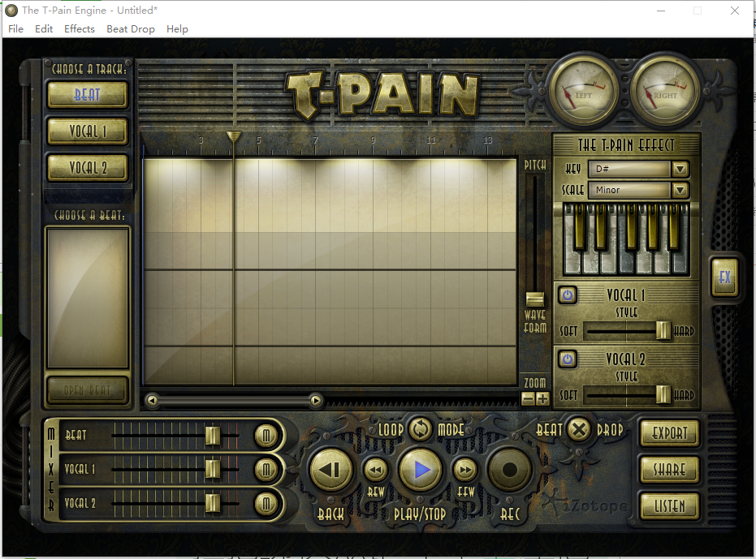
Task: Toggle Vocal 2 effect power button
Action: click(568, 359)
